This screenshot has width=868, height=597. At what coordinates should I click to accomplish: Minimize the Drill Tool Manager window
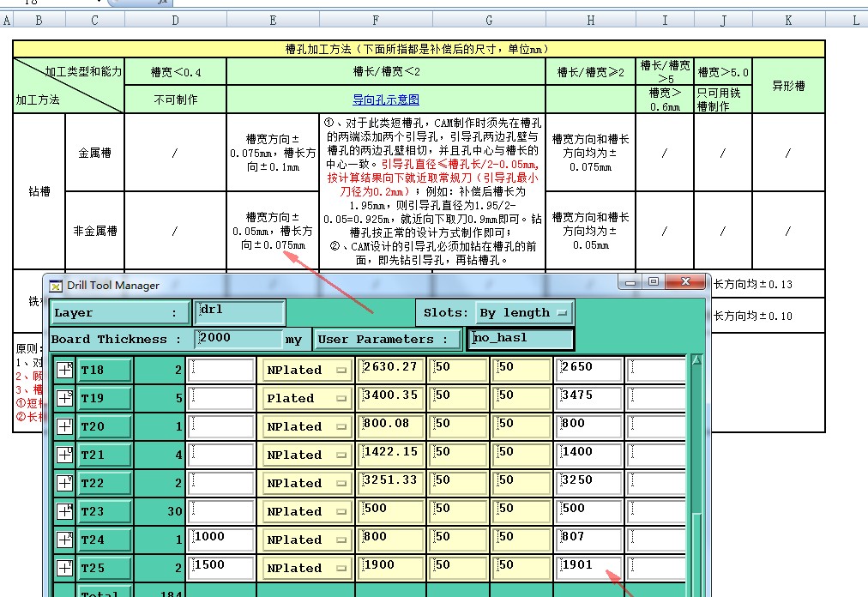630,281
